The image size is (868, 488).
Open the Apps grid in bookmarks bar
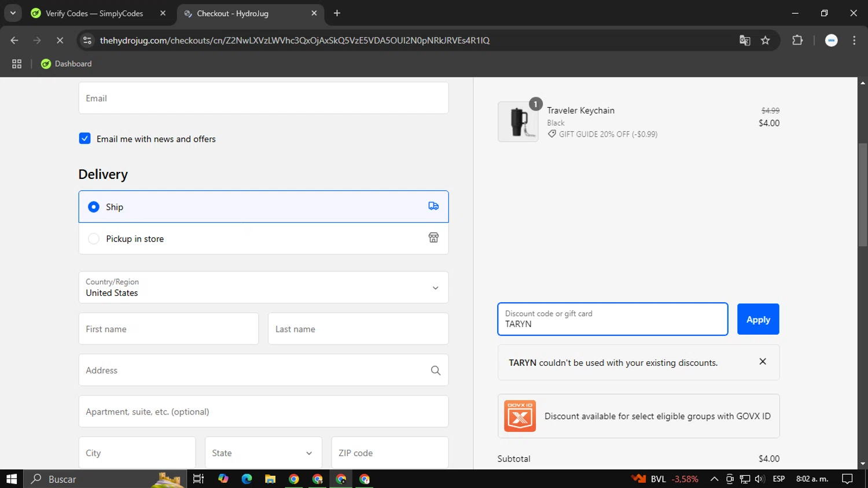17,64
